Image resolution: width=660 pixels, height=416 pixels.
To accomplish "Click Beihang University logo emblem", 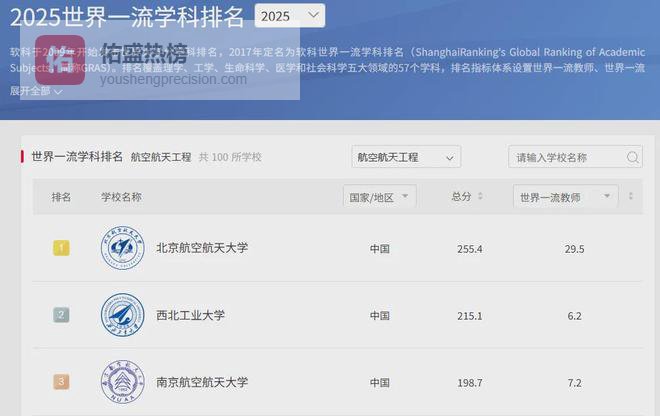I will [x=121, y=248].
